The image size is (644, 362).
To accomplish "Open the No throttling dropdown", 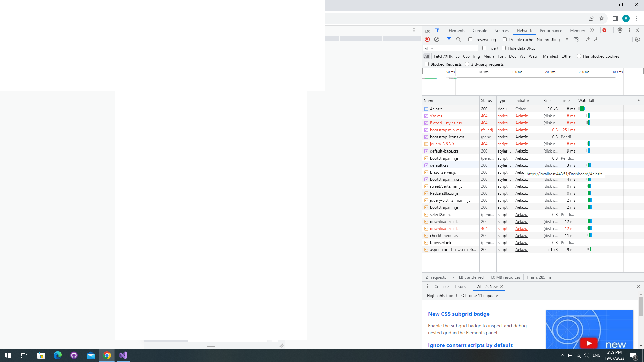I will point(552,39).
